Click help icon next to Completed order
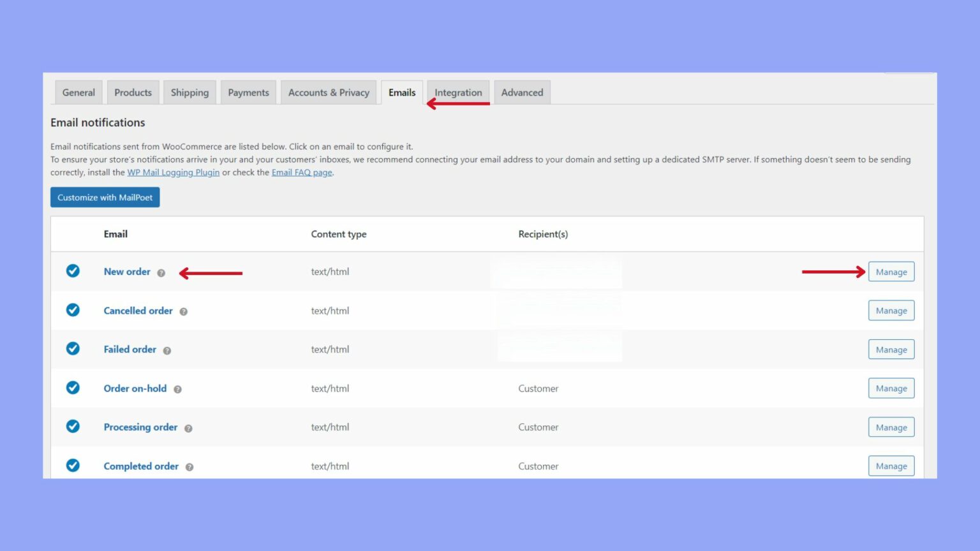 tap(189, 467)
